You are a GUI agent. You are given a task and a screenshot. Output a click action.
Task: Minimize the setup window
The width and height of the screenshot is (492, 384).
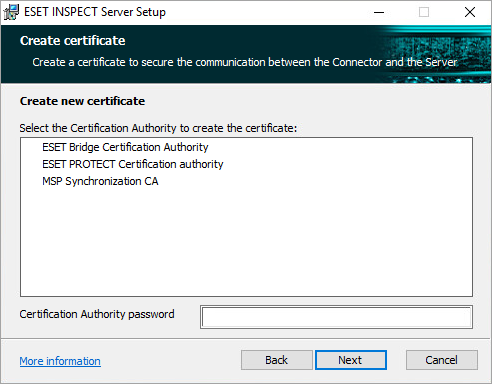(379, 12)
